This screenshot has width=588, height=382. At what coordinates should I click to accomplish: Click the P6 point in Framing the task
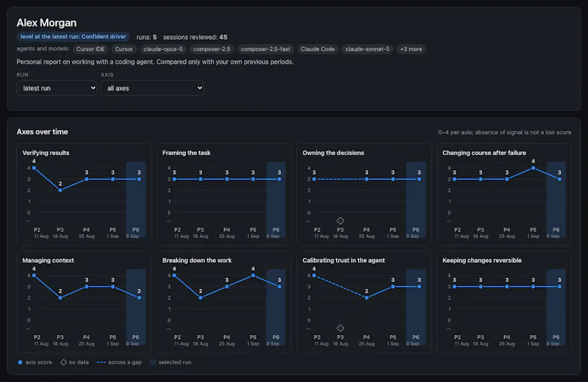279,179
